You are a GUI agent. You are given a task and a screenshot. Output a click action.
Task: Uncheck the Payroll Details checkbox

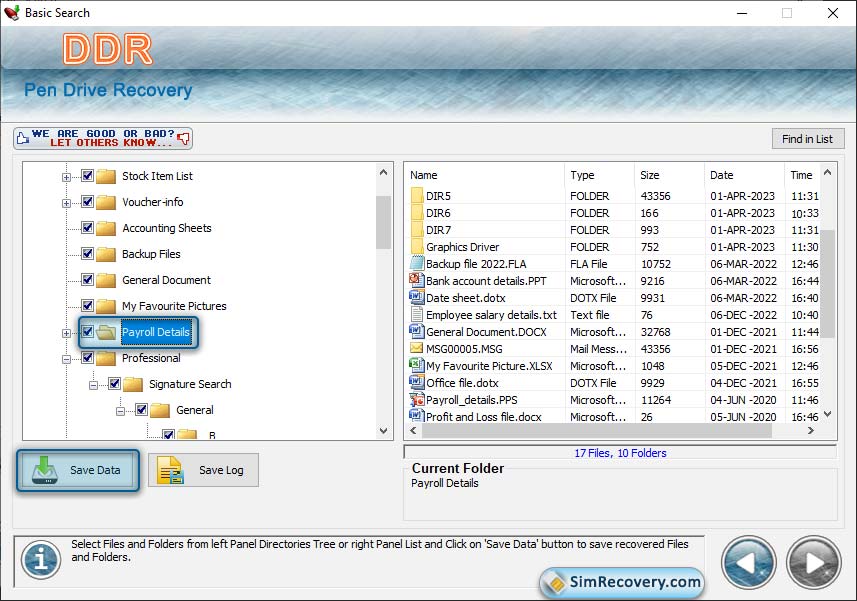[87, 332]
